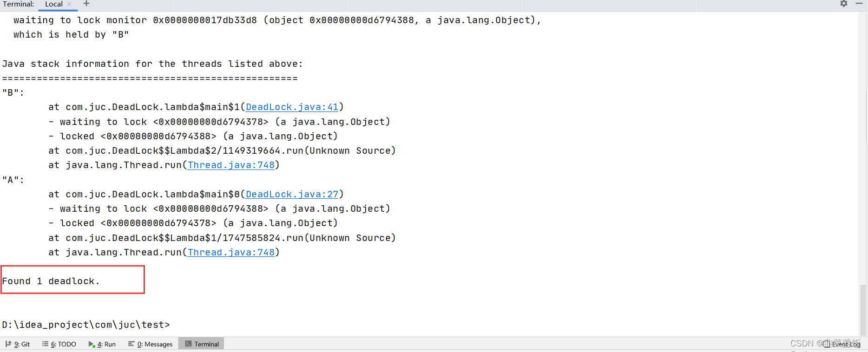Open Thread.java:748 link under thread A
Image resolution: width=868 pixels, height=352 pixels.
point(231,253)
